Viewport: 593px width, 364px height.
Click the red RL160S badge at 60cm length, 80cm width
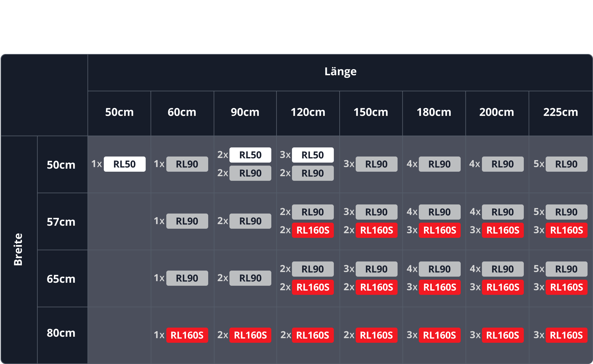tap(187, 335)
